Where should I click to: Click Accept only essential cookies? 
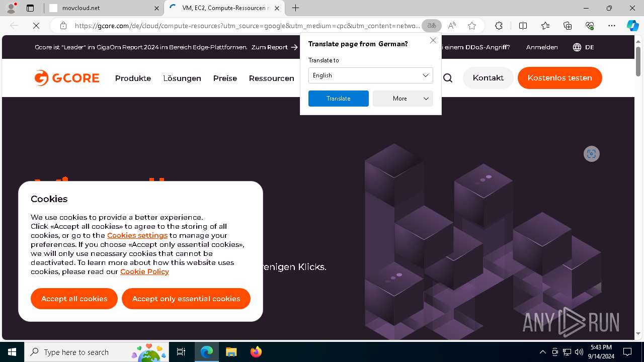(186, 299)
